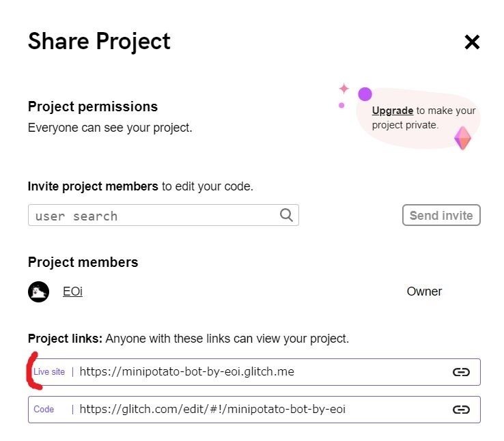Click the Code label
Viewport: 504px width, 441px height.
pyautogui.click(x=44, y=409)
